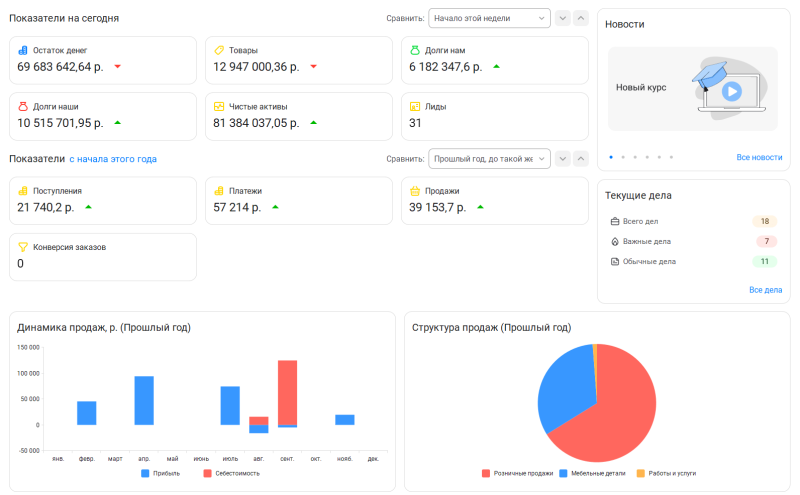Click the Товары tag icon
The image size is (800, 495).
coord(219,50)
